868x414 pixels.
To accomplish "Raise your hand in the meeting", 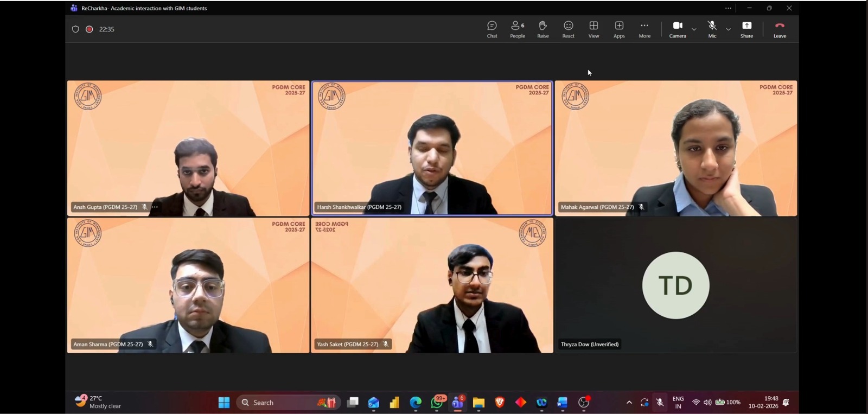I will pyautogui.click(x=542, y=29).
